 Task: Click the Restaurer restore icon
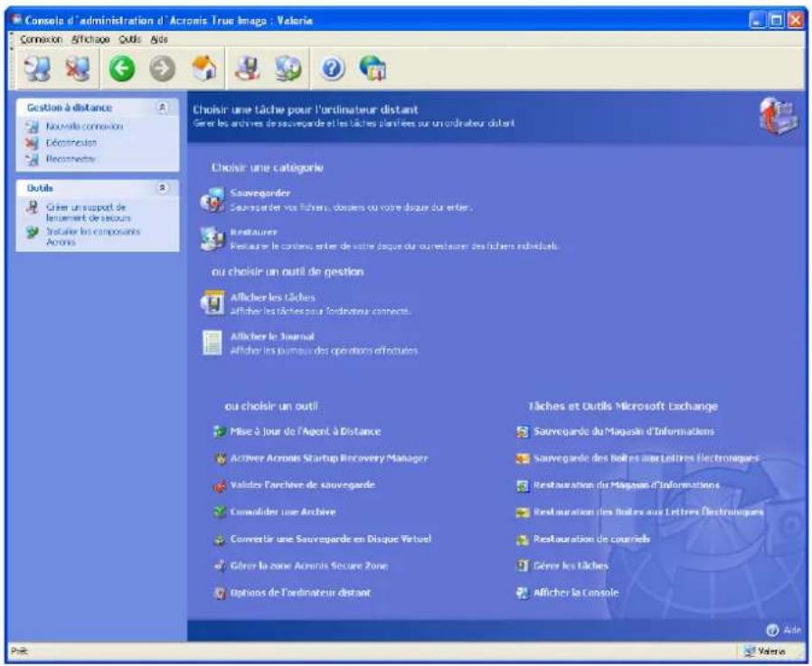(x=212, y=239)
